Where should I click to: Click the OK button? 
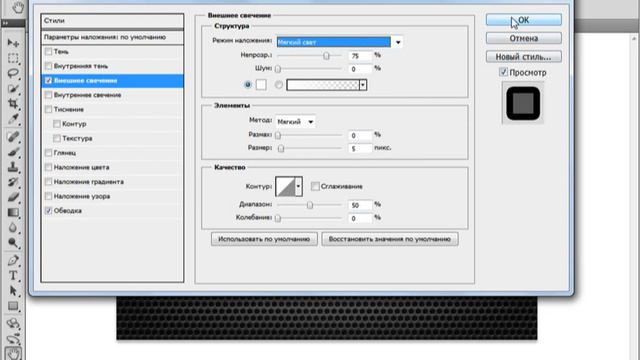click(x=524, y=20)
